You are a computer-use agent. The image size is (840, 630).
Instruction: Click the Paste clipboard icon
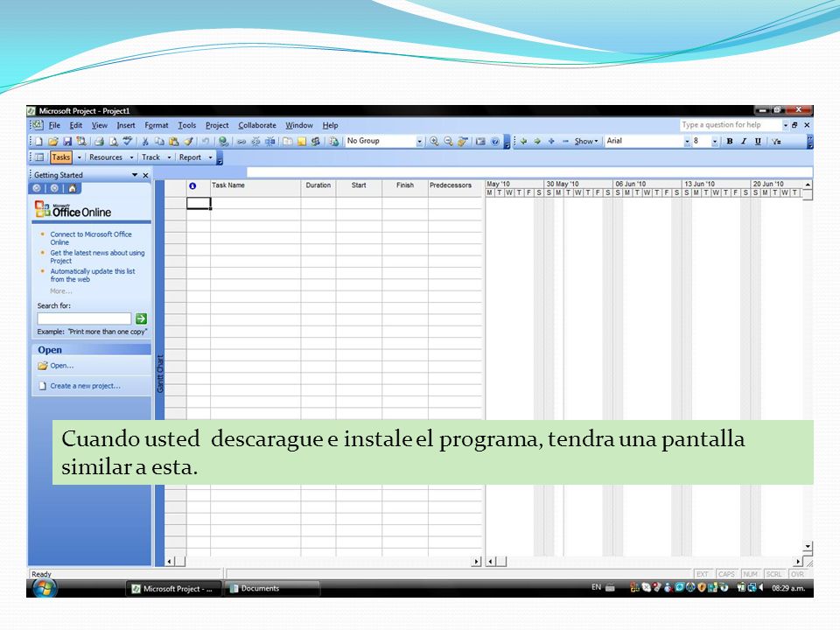(x=173, y=142)
